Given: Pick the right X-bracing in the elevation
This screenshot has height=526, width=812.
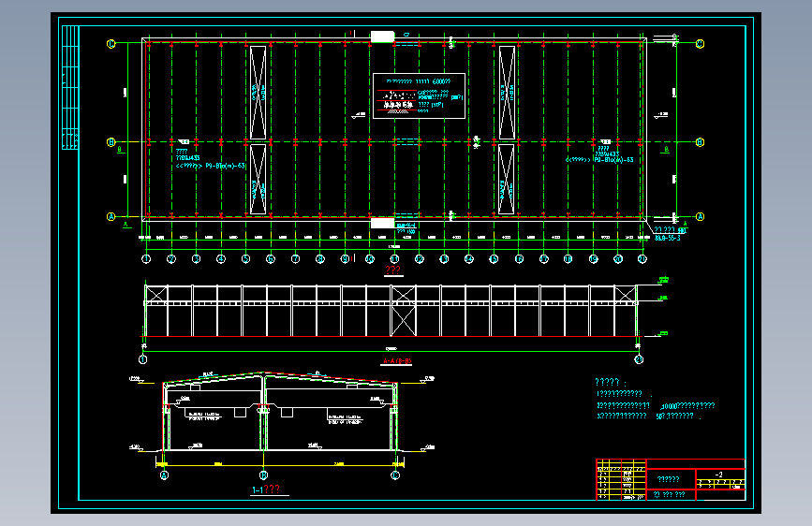Looking at the screenshot, I should pyautogui.click(x=625, y=294).
